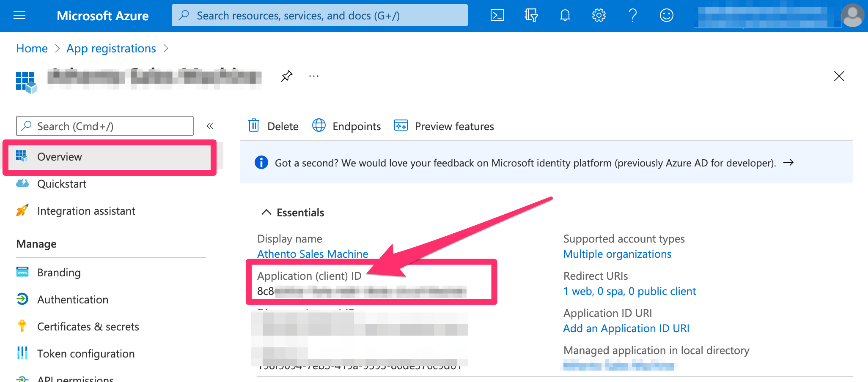The height and width of the screenshot is (382, 868).
Task: Open the Directory and subscription filter icon
Action: click(531, 16)
